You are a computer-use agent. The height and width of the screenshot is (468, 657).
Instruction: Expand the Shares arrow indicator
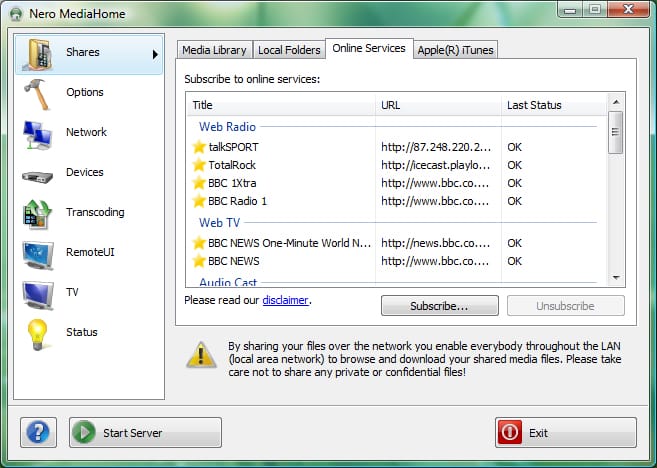tap(155, 54)
